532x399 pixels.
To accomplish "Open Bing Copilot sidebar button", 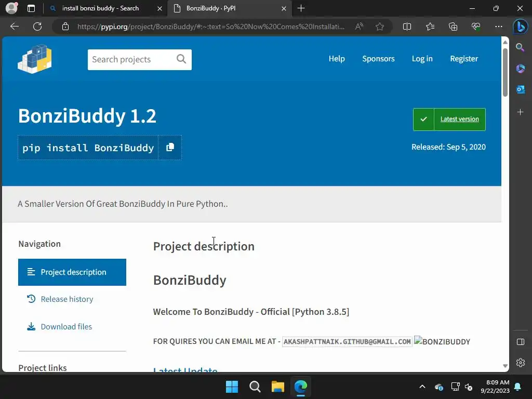I will (x=520, y=26).
